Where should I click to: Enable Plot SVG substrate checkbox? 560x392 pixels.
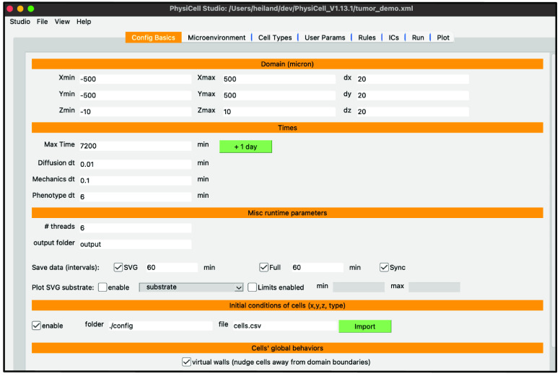click(x=102, y=287)
